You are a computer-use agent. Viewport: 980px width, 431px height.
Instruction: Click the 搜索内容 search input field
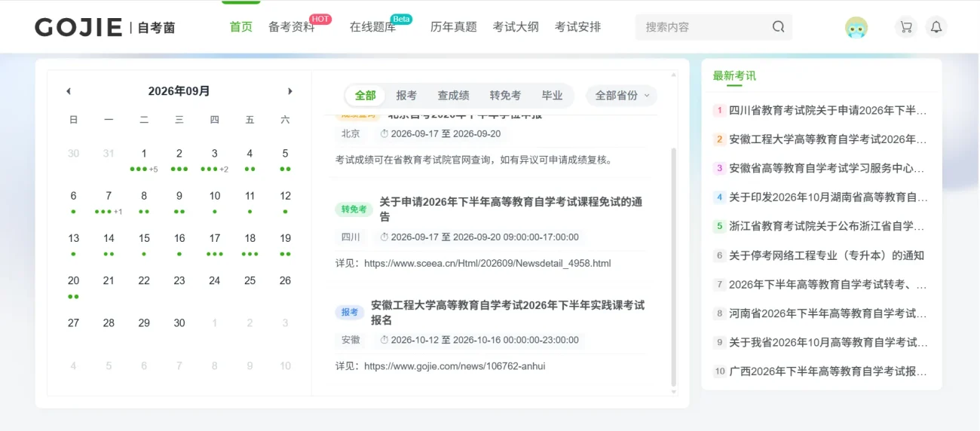point(705,27)
